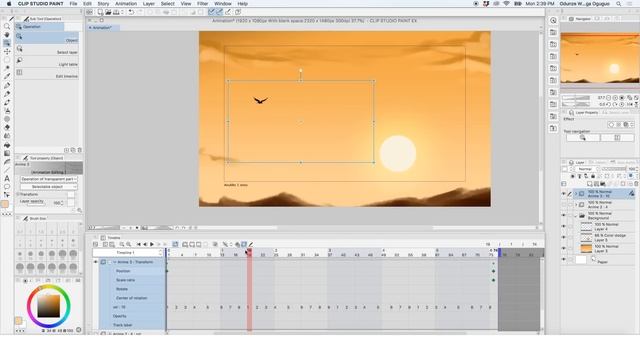640x360 pixels.
Task: Open the Normal blending mode dropdown
Action: point(587,169)
